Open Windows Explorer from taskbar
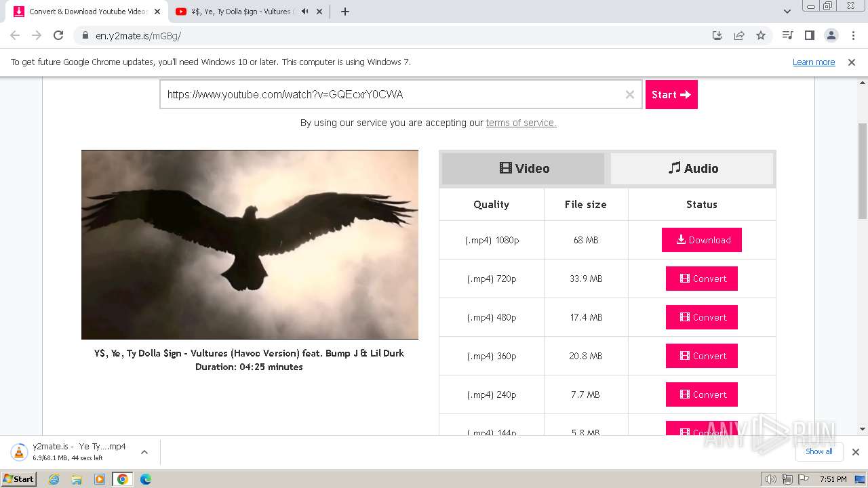868x488 pixels. click(x=77, y=479)
